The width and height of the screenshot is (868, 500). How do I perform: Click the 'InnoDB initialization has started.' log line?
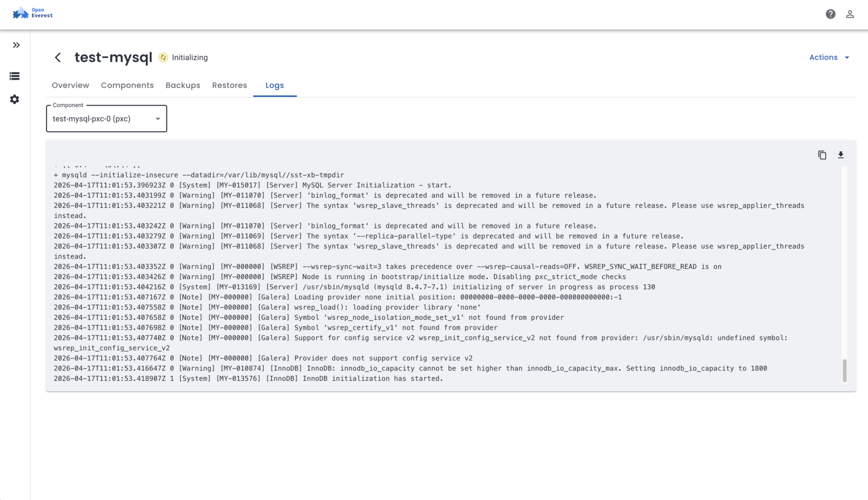point(249,379)
